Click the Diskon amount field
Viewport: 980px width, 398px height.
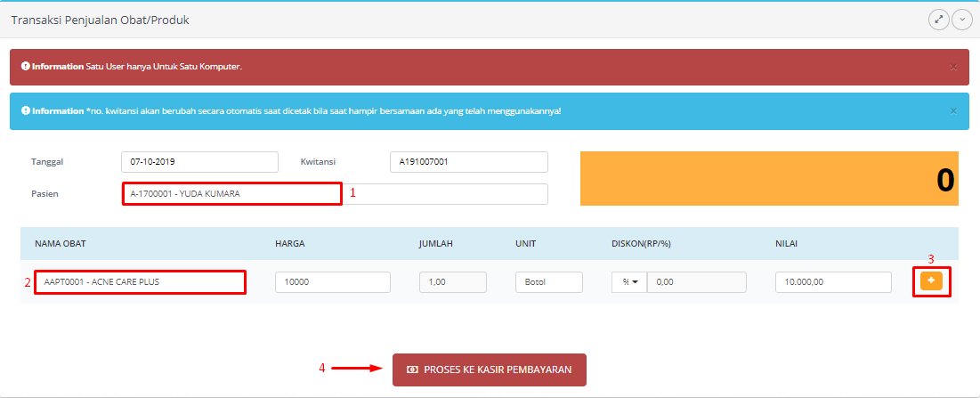(x=694, y=282)
